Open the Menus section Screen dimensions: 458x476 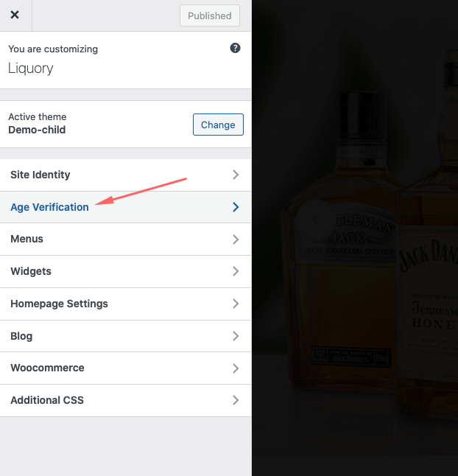(x=27, y=239)
